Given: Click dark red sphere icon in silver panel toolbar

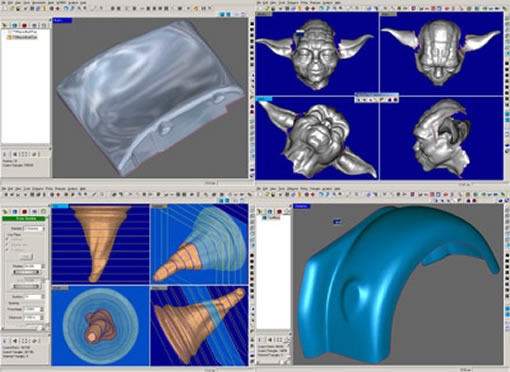Looking at the screenshot, I should [x=52, y=8].
